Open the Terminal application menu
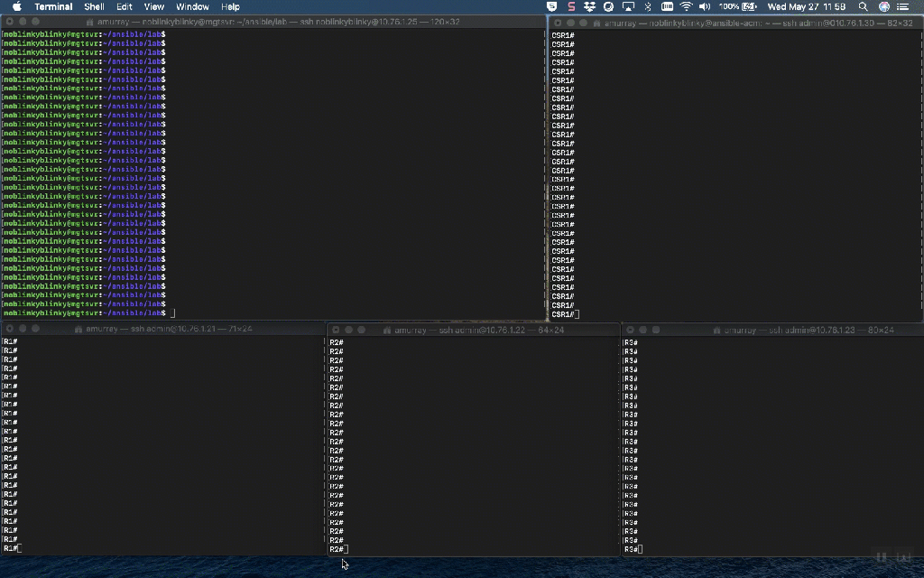This screenshot has height=578, width=924. click(x=53, y=6)
